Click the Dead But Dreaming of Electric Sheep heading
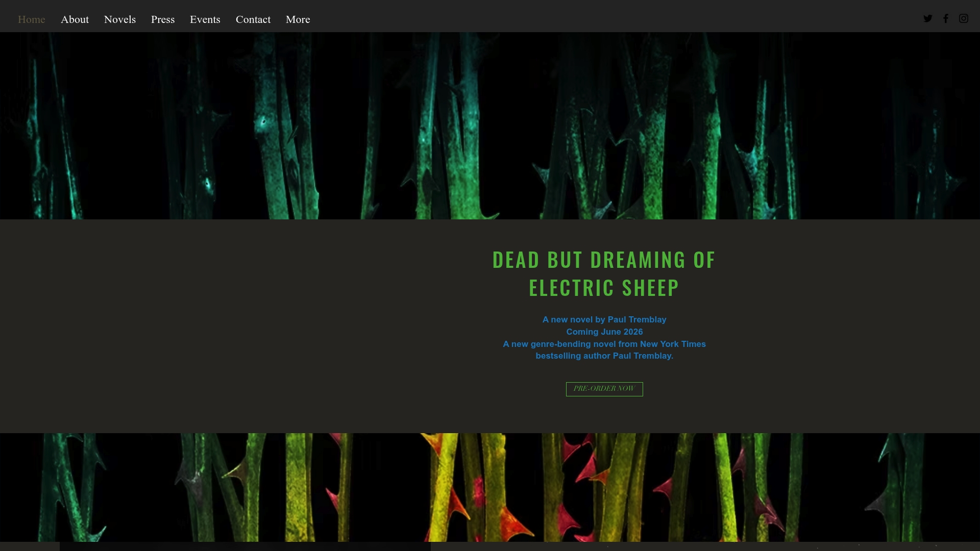980x551 pixels. coord(603,273)
